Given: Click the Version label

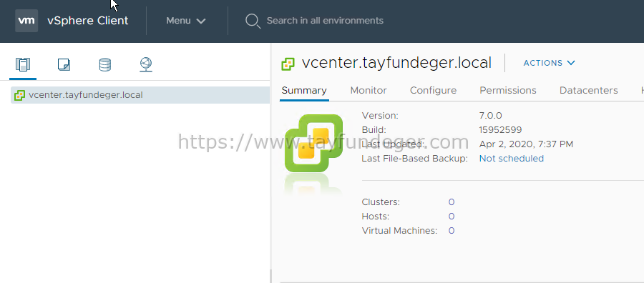Looking at the screenshot, I should click(380, 116).
